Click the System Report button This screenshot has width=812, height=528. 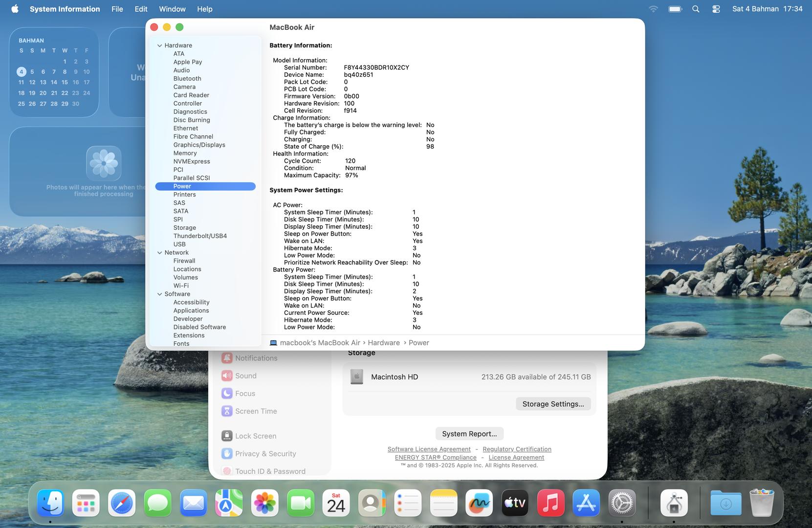tap(469, 434)
